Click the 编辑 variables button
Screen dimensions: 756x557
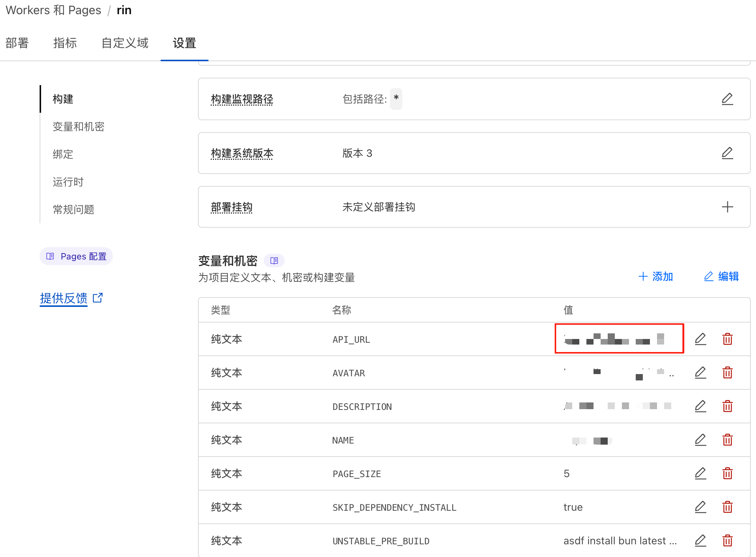(721, 276)
